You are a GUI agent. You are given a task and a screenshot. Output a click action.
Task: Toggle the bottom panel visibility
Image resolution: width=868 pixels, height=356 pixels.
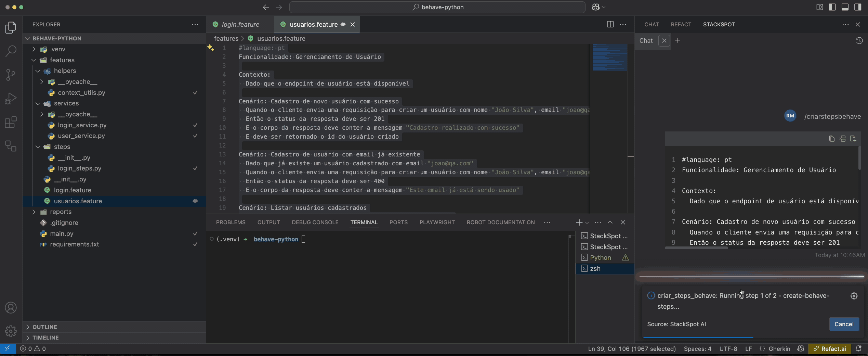[x=845, y=7]
